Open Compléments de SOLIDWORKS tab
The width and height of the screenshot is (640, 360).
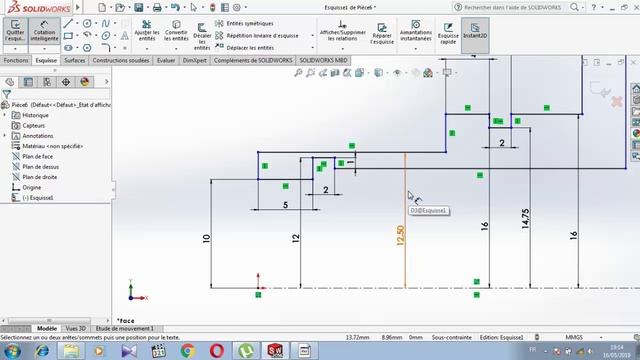(x=253, y=60)
